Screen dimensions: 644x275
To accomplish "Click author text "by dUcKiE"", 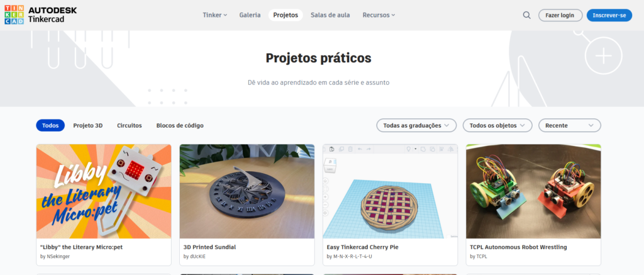I will click(194, 257).
